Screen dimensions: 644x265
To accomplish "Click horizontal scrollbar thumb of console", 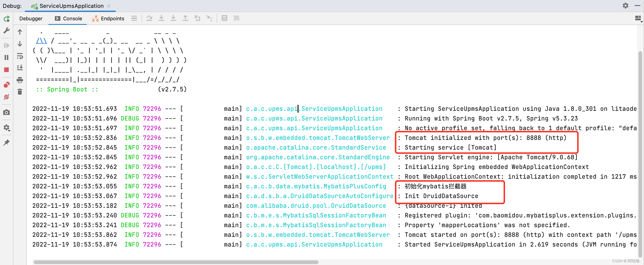I will [x=176, y=262].
